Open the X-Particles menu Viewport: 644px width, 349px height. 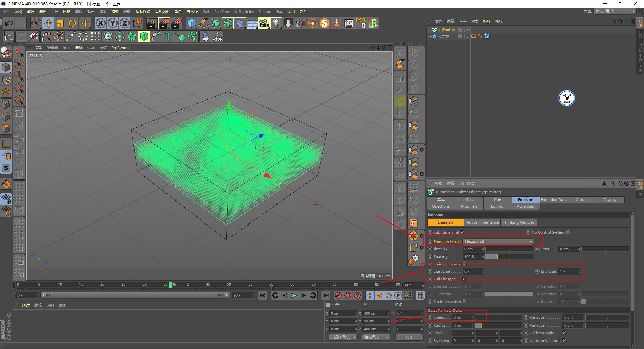click(244, 11)
